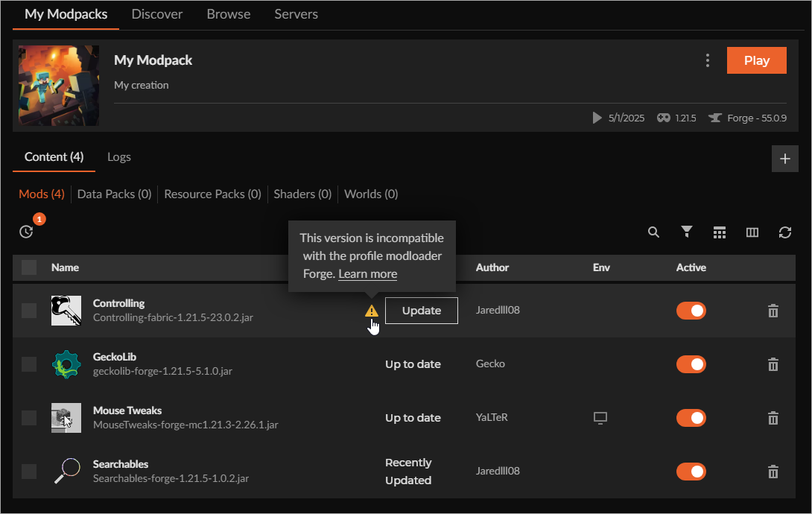812x514 pixels.
Task: Sort by Env column header
Action: 601,267
